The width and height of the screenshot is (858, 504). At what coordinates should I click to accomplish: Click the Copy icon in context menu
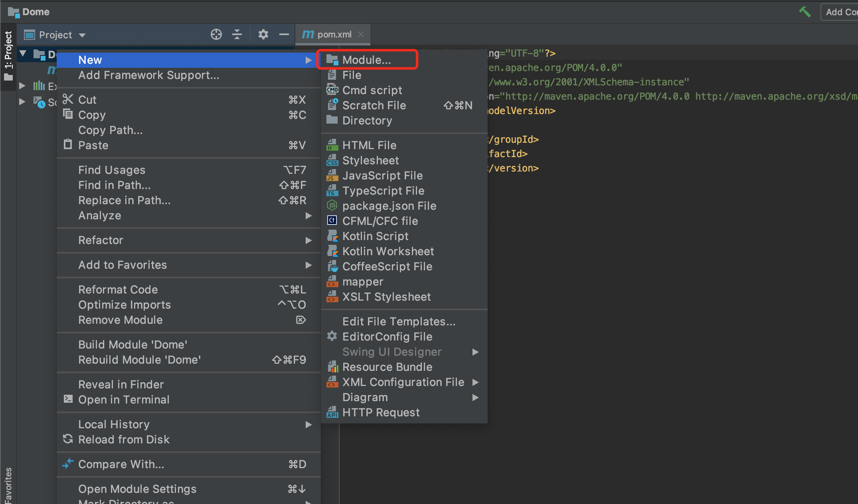(x=68, y=114)
